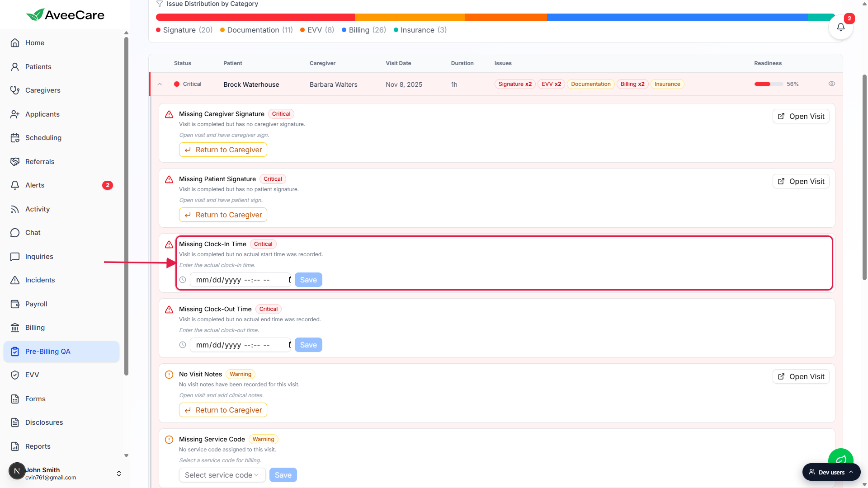Open the Home sidebar icon
Viewport: 868px width, 488px height.
point(15,43)
